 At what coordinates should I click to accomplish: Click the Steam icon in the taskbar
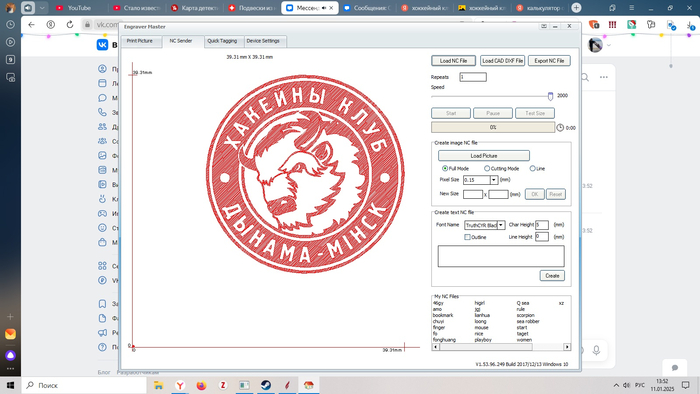click(x=266, y=385)
